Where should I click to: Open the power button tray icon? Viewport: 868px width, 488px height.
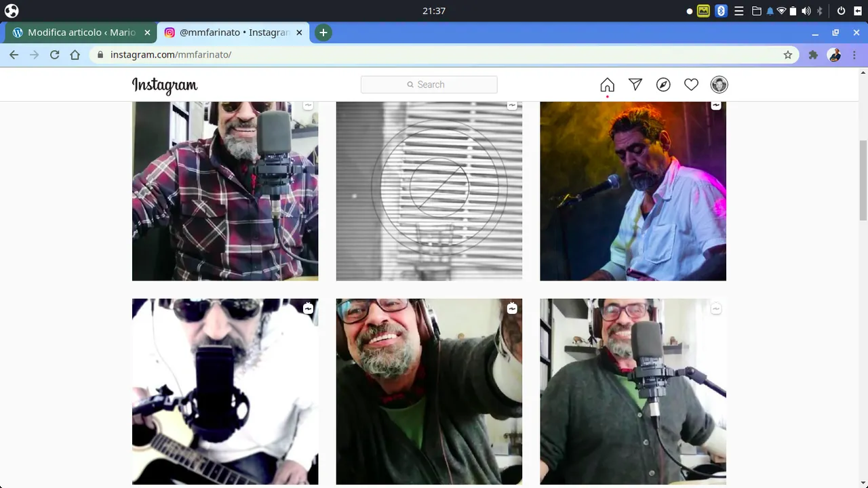tap(841, 11)
